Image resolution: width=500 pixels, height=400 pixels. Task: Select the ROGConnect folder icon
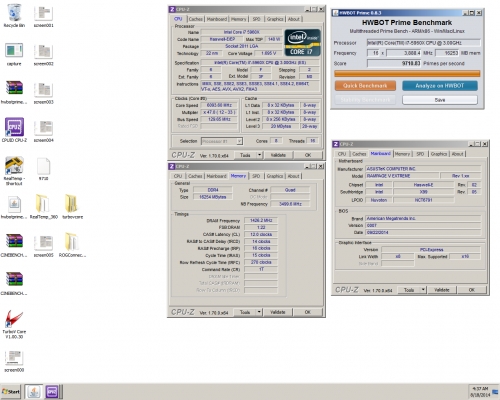pos(72,242)
